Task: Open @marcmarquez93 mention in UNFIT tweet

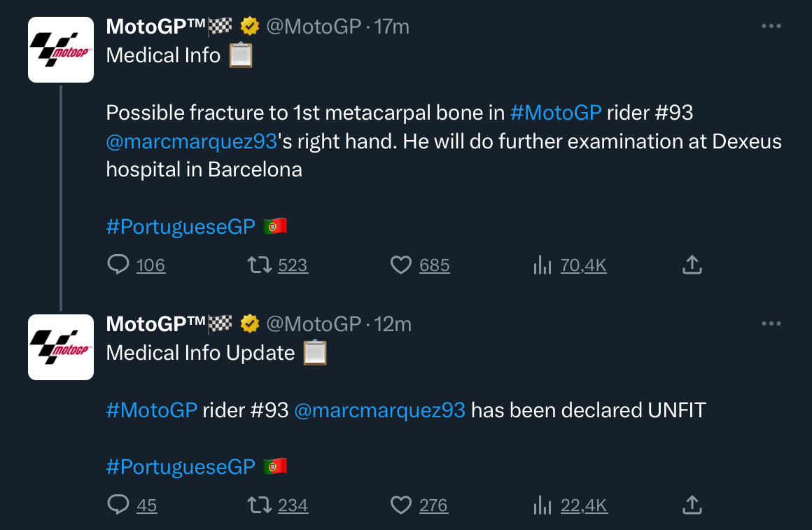Action: [379, 410]
